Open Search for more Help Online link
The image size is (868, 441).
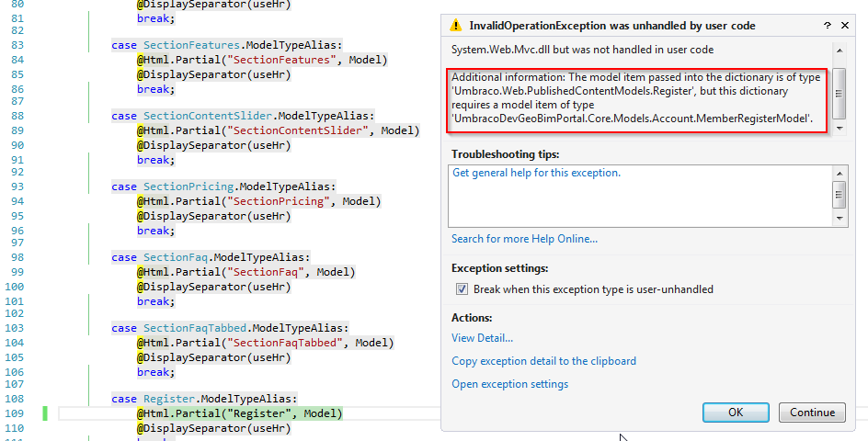point(524,239)
